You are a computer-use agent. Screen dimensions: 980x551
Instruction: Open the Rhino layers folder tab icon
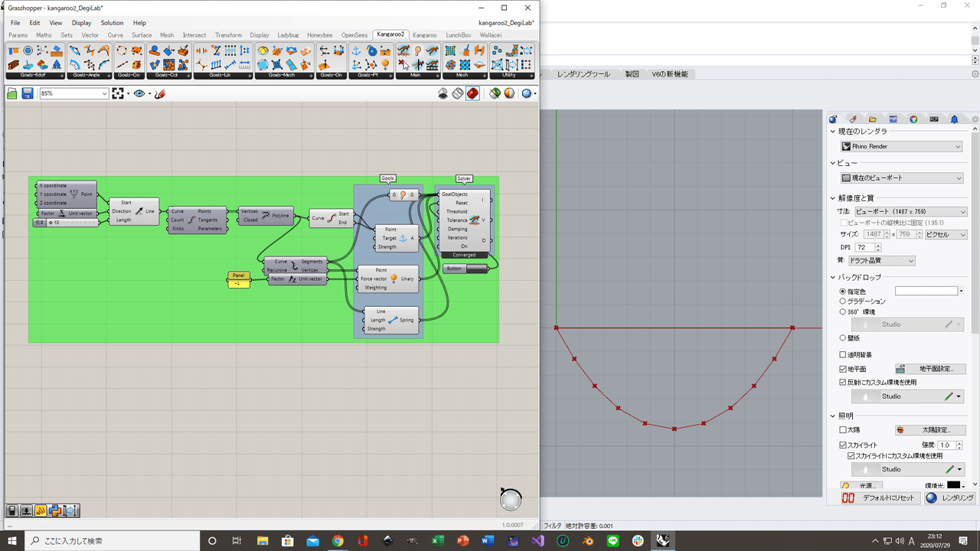(873, 119)
